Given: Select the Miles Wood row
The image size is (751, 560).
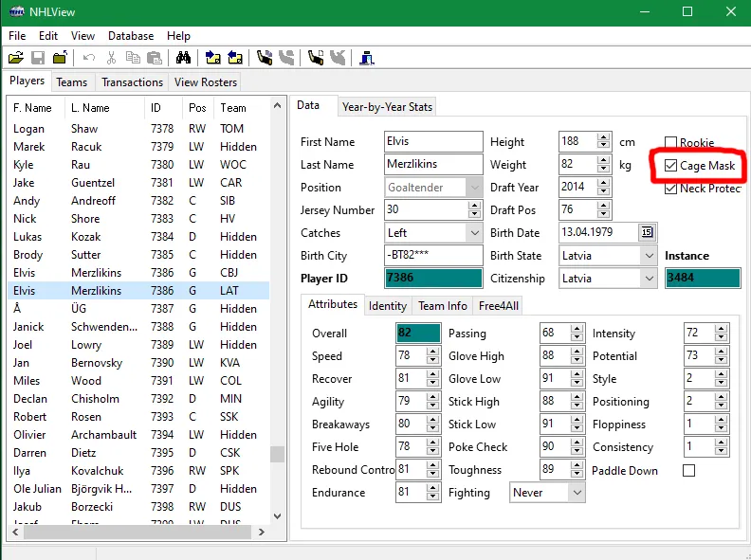Looking at the screenshot, I should pyautogui.click(x=138, y=381).
